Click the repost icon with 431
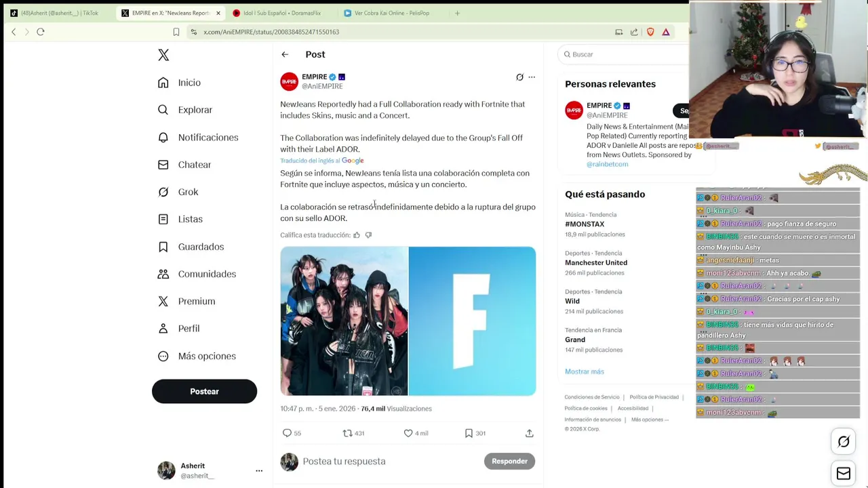 click(x=353, y=433)
